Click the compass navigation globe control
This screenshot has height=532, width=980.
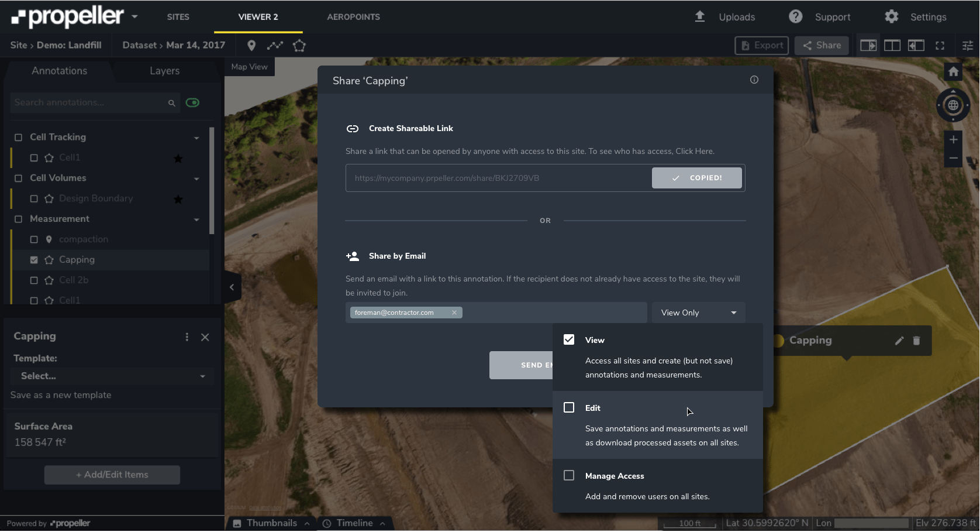click(x=953, y=105)
